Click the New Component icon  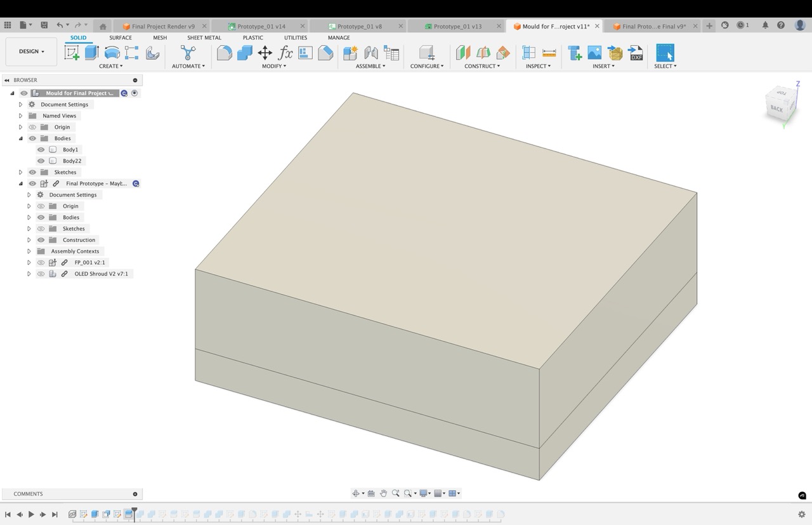pyautogui.click(x=350, y=53)
